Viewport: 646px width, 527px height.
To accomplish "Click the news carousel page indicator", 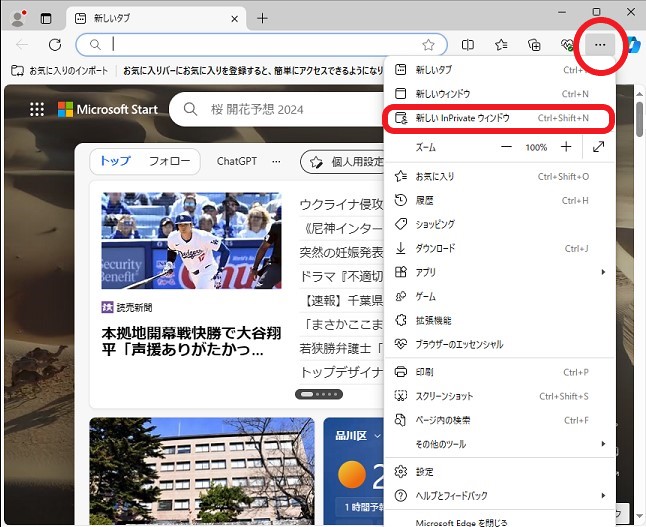I will pyautogui.click(x=319, y=394).
